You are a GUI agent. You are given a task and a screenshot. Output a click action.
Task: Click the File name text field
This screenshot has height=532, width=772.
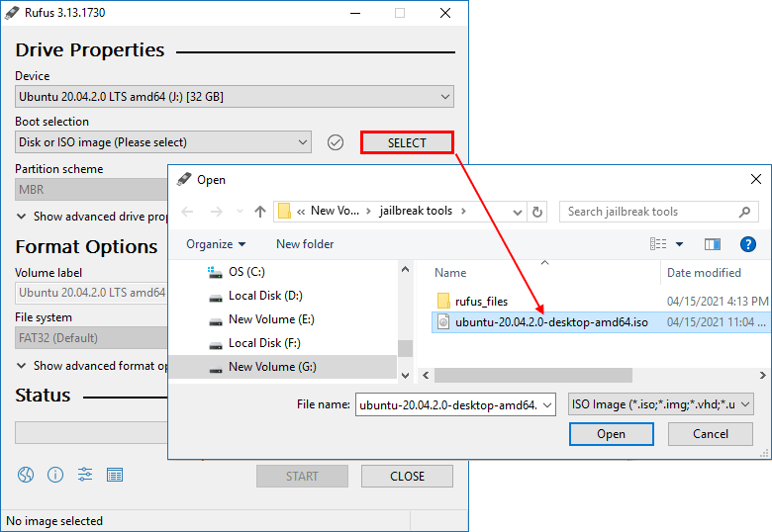[447, 405]
